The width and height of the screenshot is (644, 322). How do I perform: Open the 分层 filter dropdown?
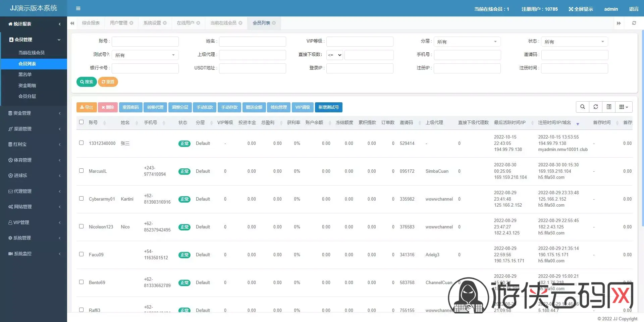(467, 42)
